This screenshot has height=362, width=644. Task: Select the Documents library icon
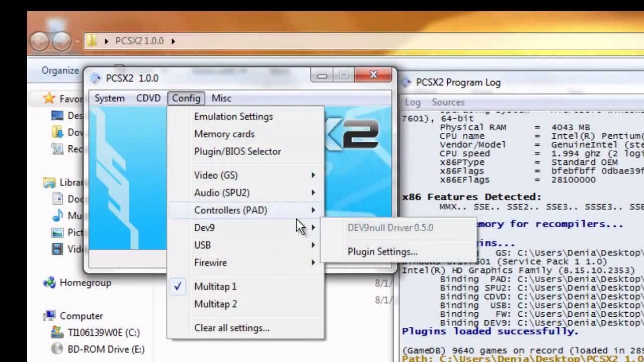[x=58, y=199]
